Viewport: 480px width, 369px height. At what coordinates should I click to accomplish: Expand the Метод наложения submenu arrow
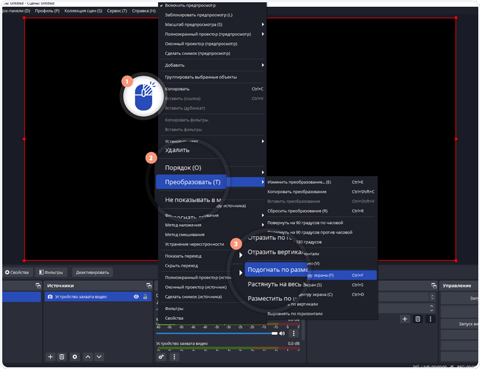click(263, 225)
